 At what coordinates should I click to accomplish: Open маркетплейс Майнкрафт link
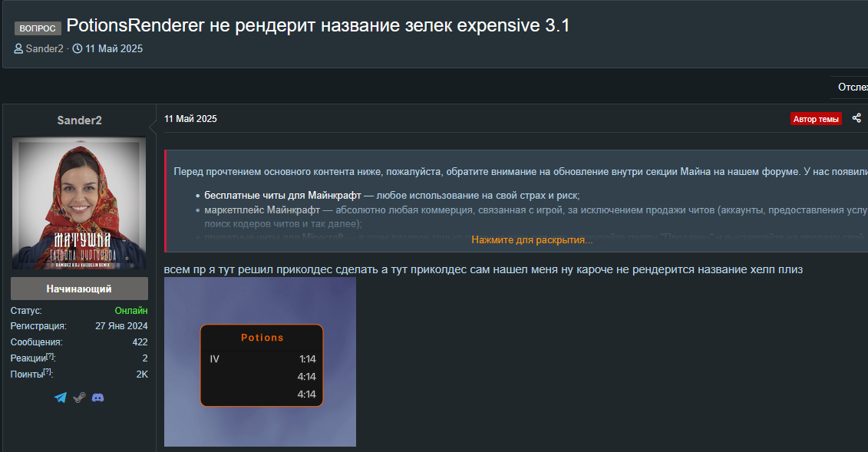click(262, 210)
